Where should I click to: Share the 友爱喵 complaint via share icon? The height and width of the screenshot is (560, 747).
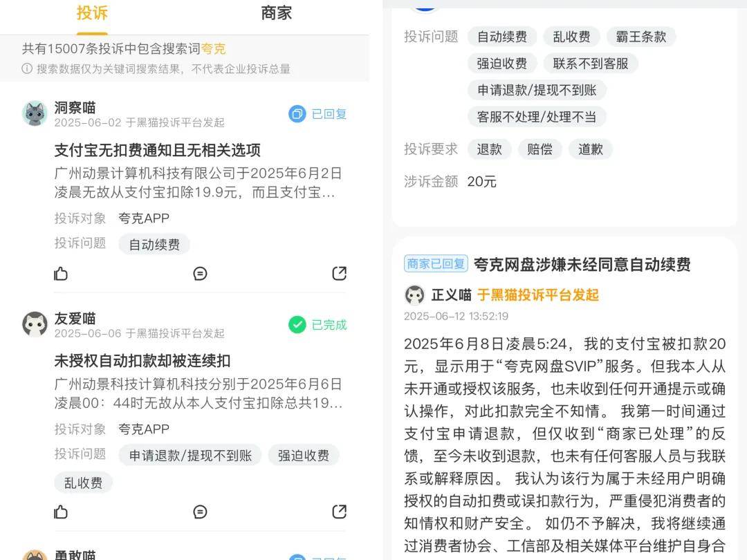339,512
